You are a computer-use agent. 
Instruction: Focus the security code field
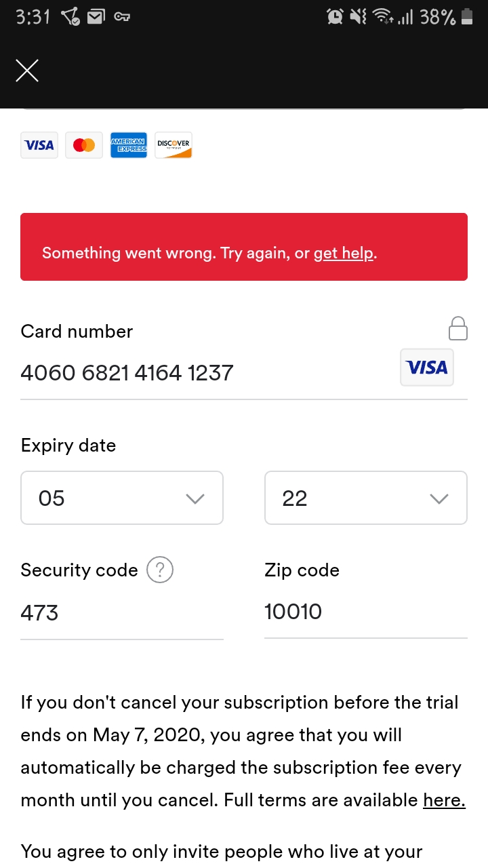click(x=122, y=613)
